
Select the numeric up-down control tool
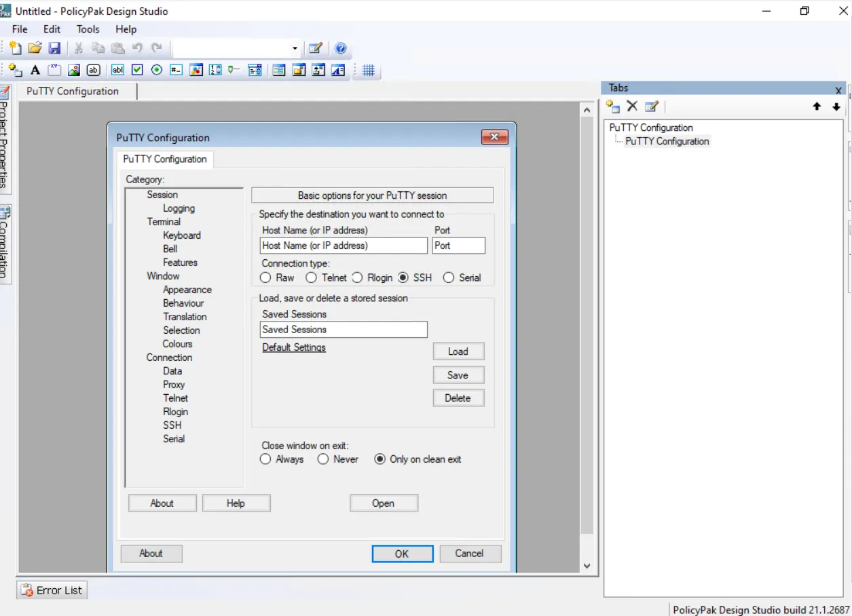coord(215,70)
